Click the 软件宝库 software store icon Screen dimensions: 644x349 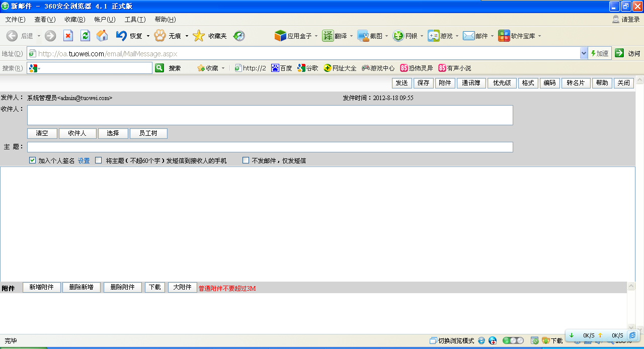pyautogui.click(x=504, y=36)
